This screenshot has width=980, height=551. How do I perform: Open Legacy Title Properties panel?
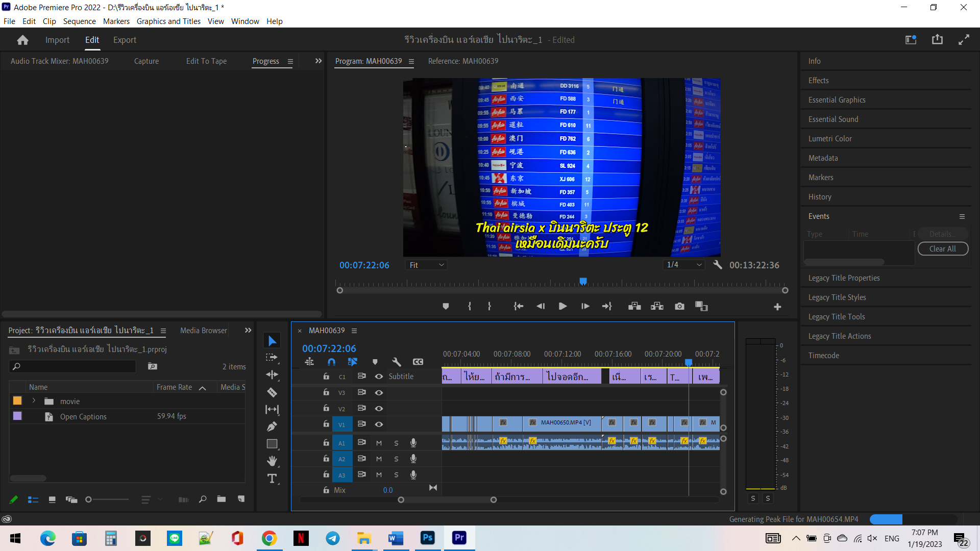(x=844, y=278)
